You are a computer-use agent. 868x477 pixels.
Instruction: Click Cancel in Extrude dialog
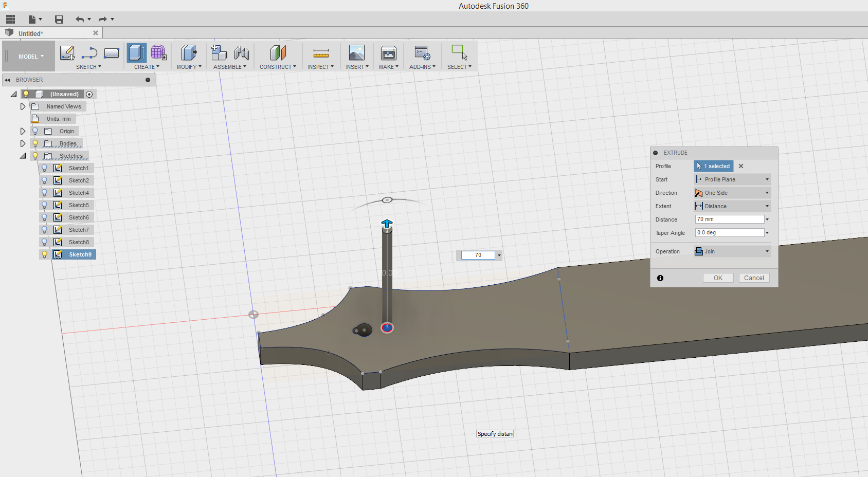754,278
